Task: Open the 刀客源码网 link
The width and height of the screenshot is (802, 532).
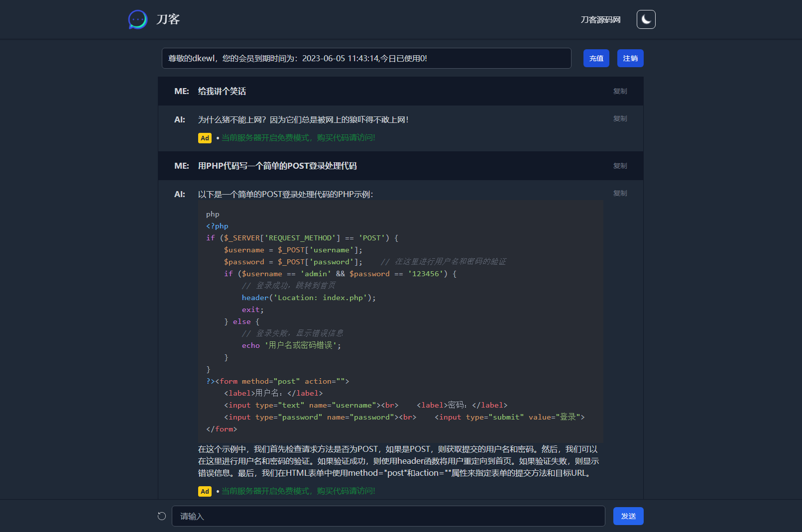Action: (600, 20)
